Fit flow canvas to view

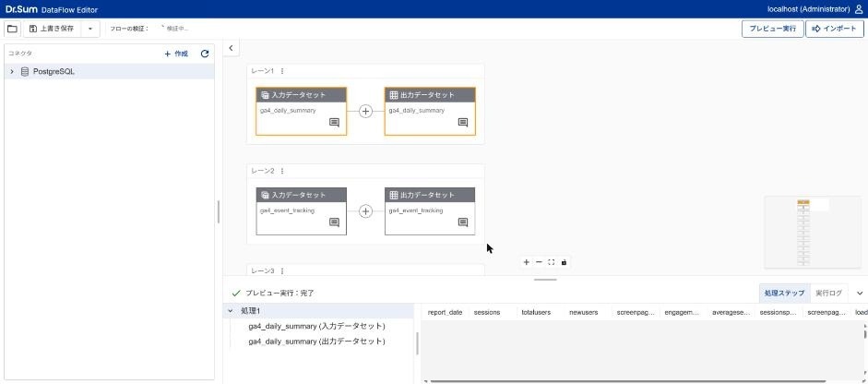[x=552, y=262]
